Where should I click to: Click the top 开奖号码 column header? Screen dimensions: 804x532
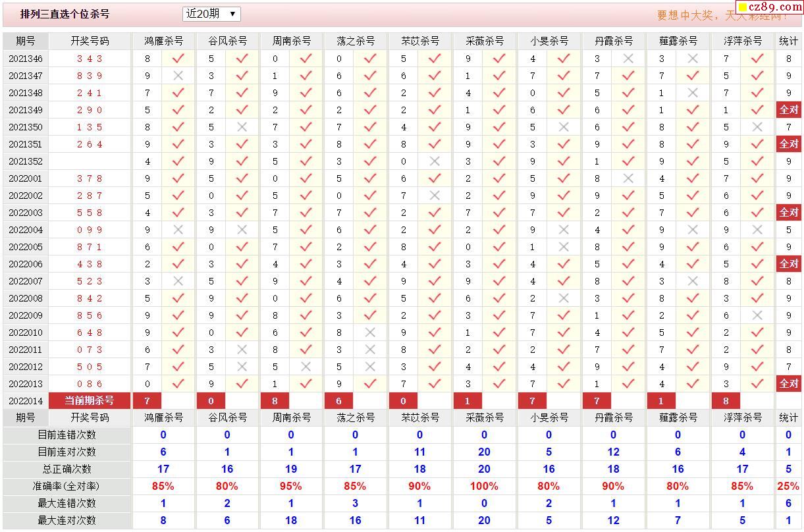click(x=90, y=41)
